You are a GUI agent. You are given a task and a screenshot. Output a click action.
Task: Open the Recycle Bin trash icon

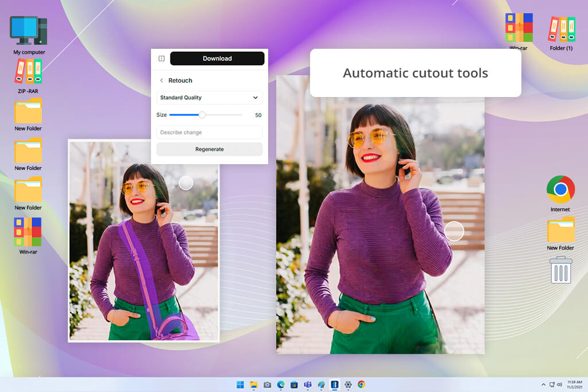[x=561, y=269]
